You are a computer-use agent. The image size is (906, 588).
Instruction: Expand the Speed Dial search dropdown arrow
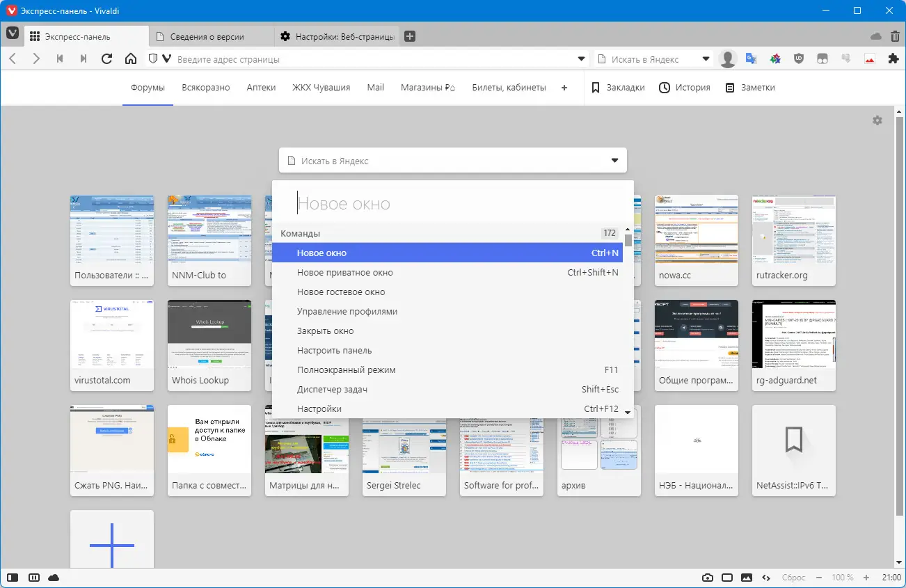click(x=614, y=161)
